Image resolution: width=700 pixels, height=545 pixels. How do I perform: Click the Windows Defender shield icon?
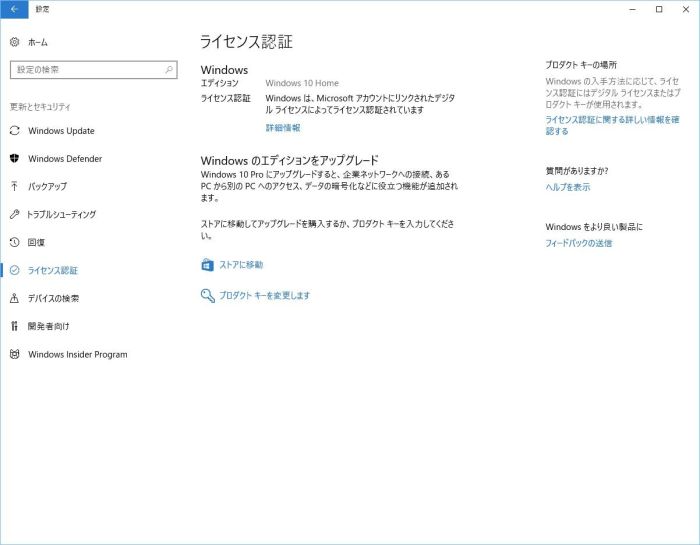coord(14,159)
